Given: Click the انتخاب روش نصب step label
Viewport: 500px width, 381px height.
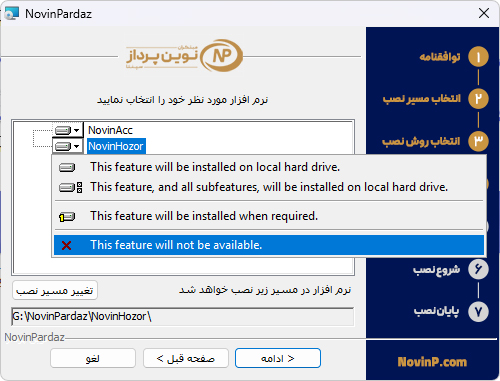Looking at the screenshot, I should click(421, 141).
